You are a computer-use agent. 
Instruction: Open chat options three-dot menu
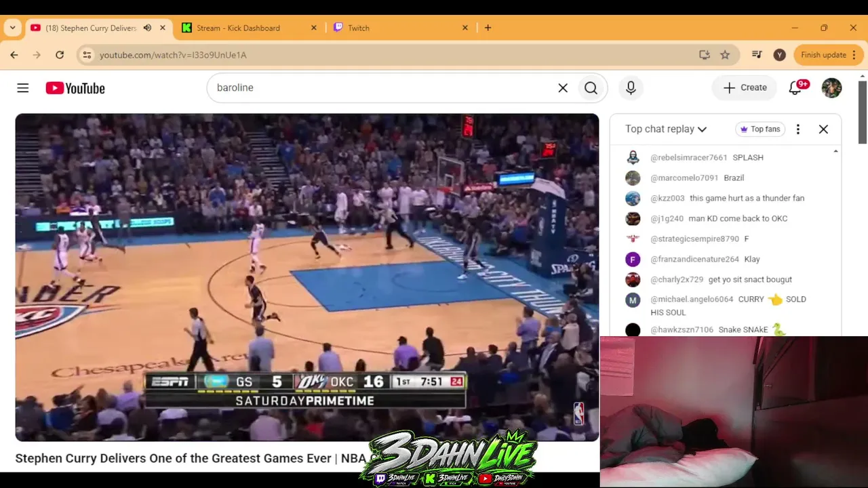[798, 129]
